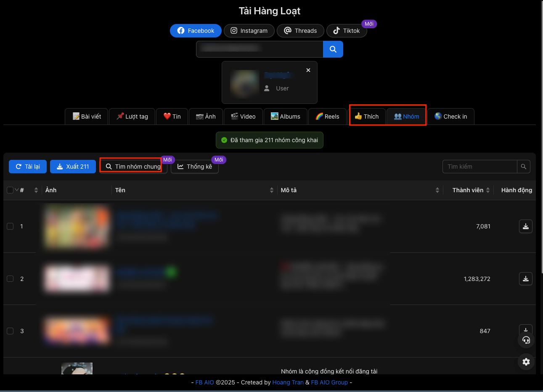
Task: Select the Nhóm tab
Action: [406, 117]
